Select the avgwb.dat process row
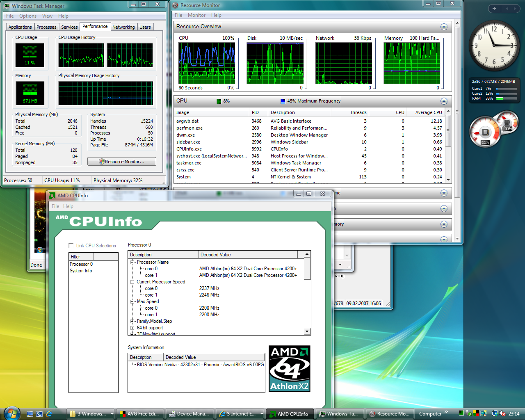The height and width of the screenshot is (420, 525). coord(310,121)
